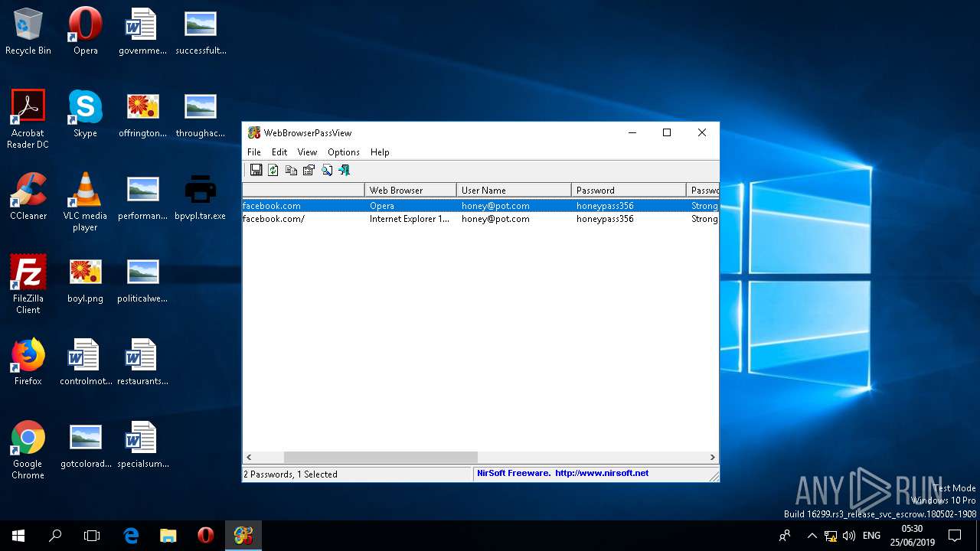Select the performan... image file icon
The image size is (980, 551).
(x=142, y=197)
